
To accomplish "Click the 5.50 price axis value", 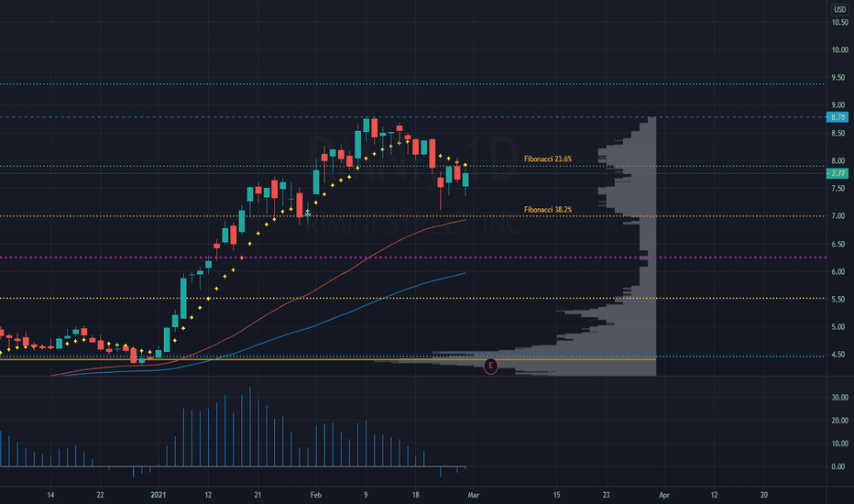I will click(838, 300).
